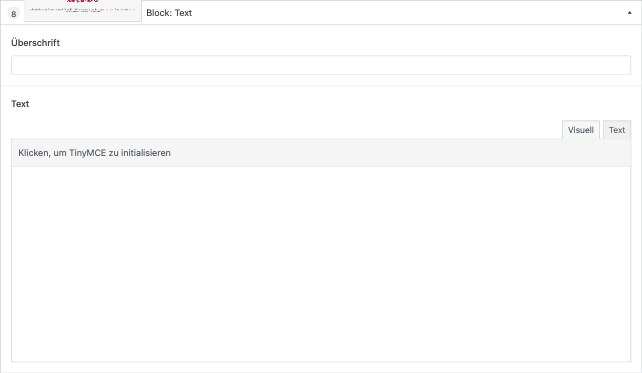The height and width of the screenshot is (373, 642).
Task: Click to initialize TinyMCE bar
Action: [x=321, y=153]
